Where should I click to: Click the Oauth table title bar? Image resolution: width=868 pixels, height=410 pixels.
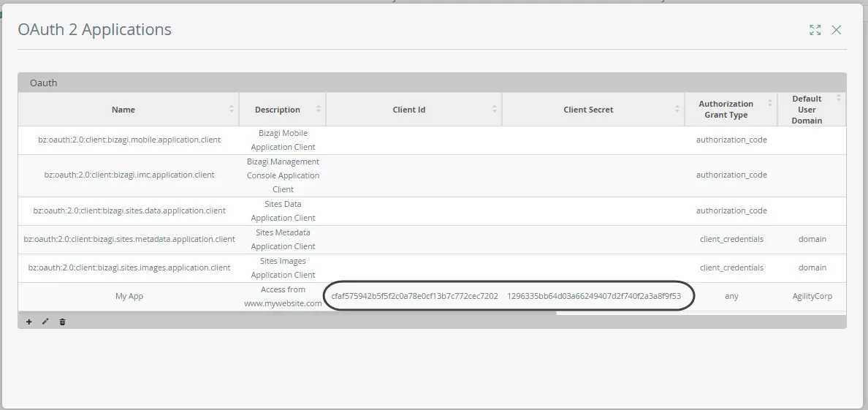pyautogui.click(x=432, y=83)
